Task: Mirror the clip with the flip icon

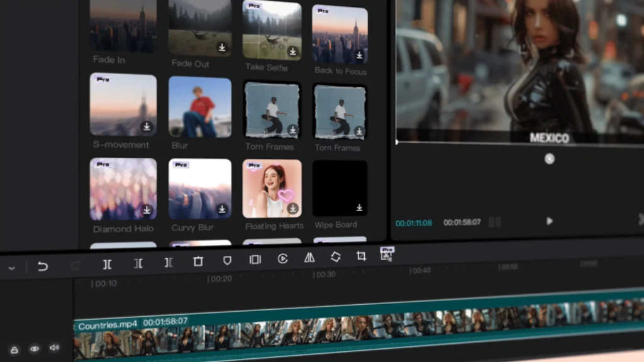Action: (x=309, y=257)
